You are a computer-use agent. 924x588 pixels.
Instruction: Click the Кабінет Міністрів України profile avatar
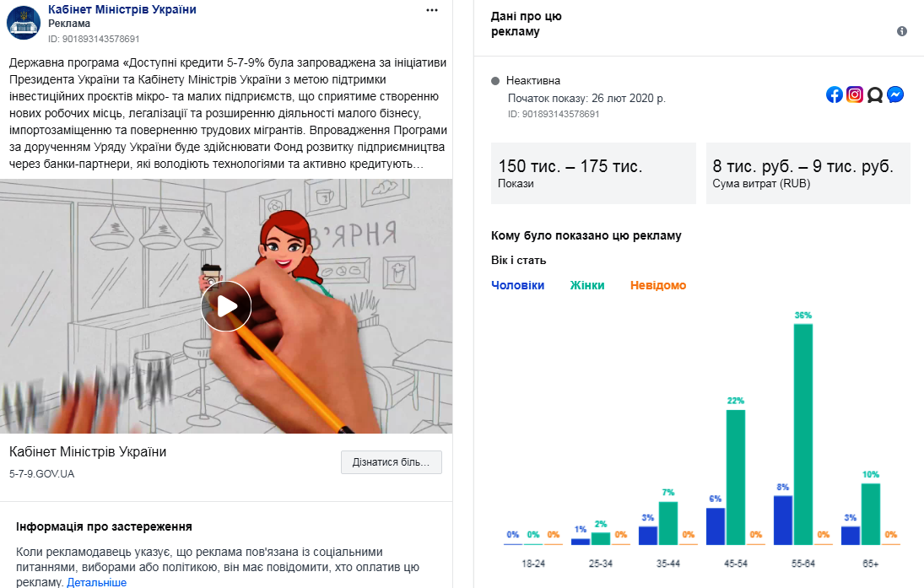click(x=24, y=23)
